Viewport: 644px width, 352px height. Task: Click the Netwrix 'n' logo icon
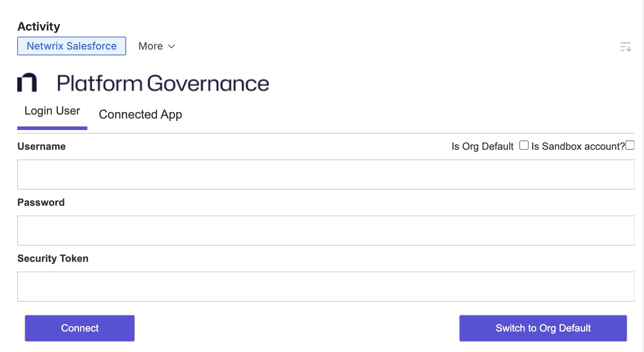click(x=26, y=82)
